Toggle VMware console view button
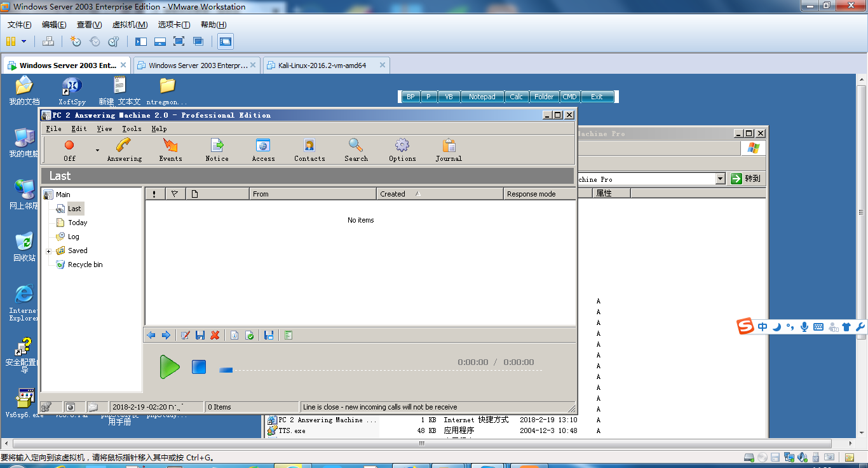Screen dimensions: 868x468 (226, 42)
